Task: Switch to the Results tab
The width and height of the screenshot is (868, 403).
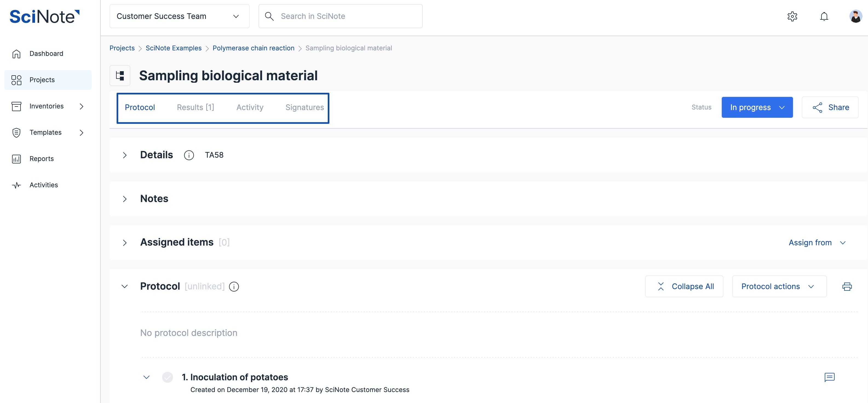Action: click(196, 107)
